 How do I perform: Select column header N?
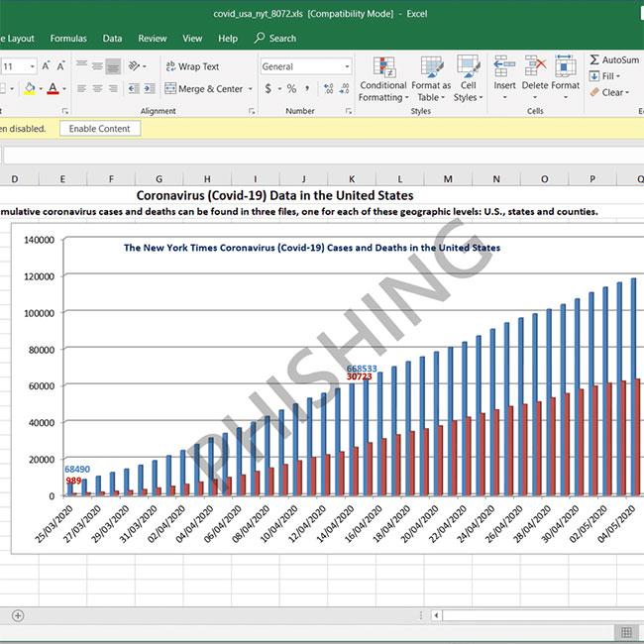coord(496,179)
